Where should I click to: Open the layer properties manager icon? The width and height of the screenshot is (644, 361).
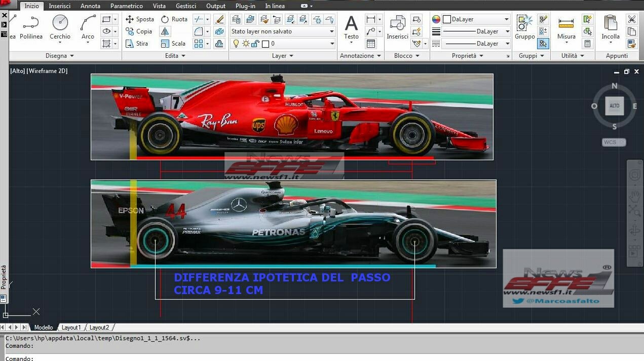[236, 19]
